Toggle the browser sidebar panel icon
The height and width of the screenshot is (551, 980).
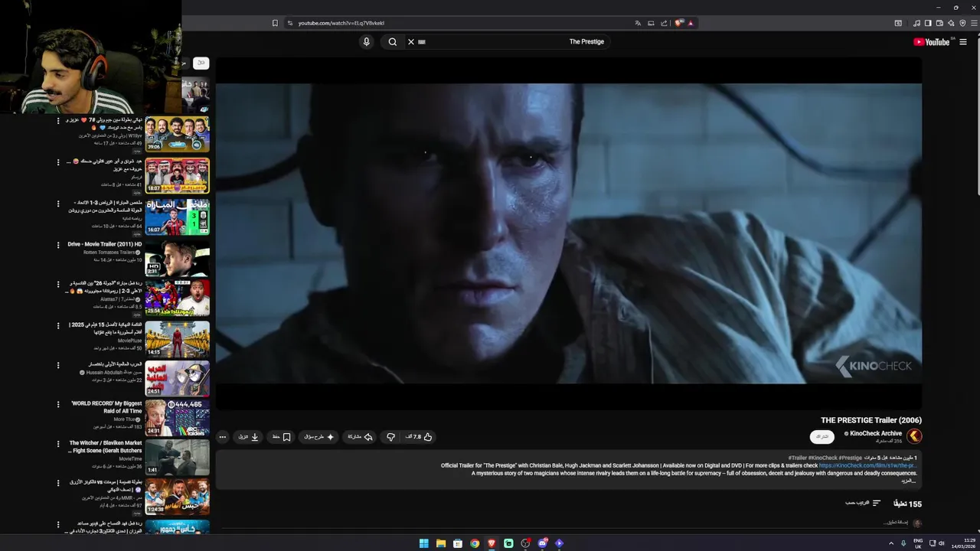(928, 23)
